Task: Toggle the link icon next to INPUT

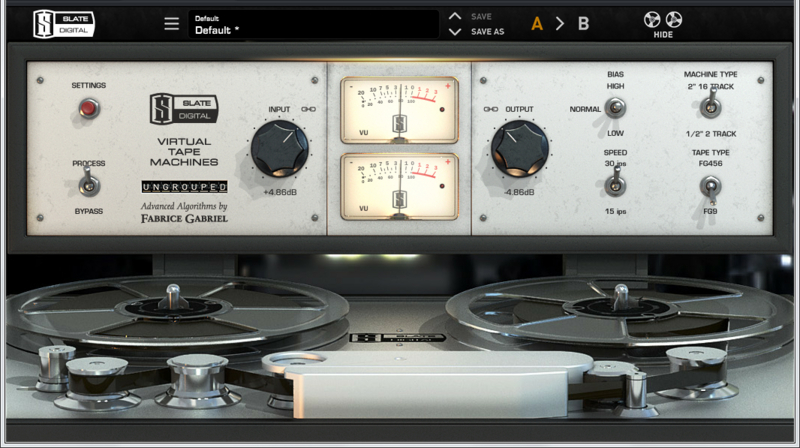Action: point(308,109)
